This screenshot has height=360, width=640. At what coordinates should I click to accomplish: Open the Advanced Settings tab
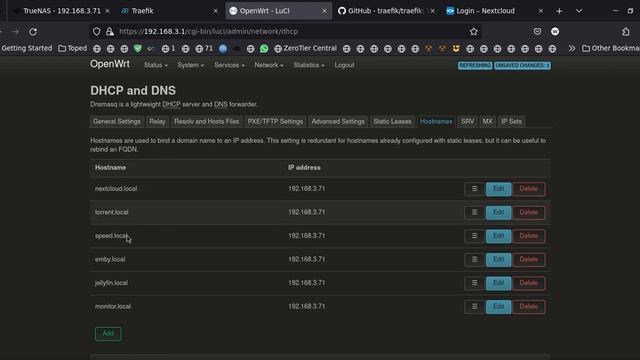pyautogui.click(x=338, y=122)
